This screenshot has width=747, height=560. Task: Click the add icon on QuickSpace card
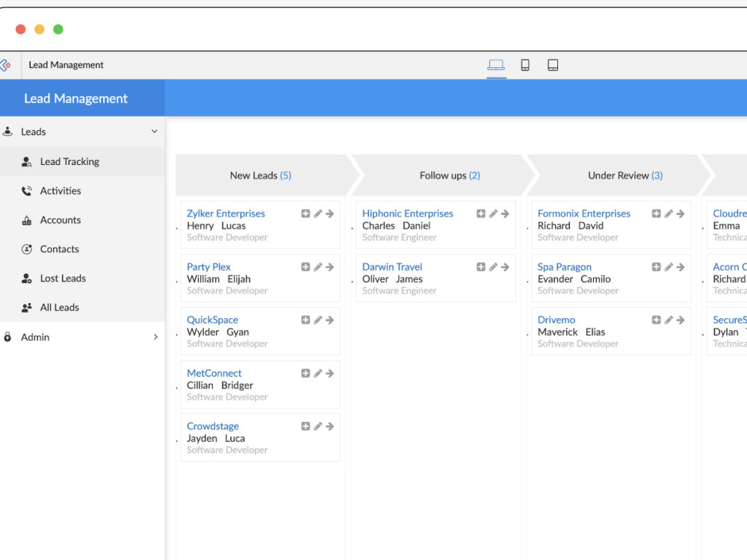(306, 320)
